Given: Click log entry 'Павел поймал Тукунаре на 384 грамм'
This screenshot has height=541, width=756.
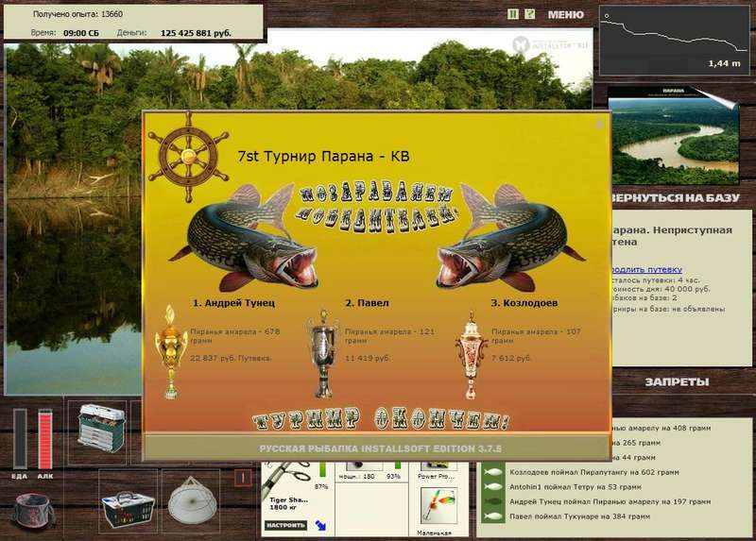Looking at the screenshot, I should (x=579, y=516).
